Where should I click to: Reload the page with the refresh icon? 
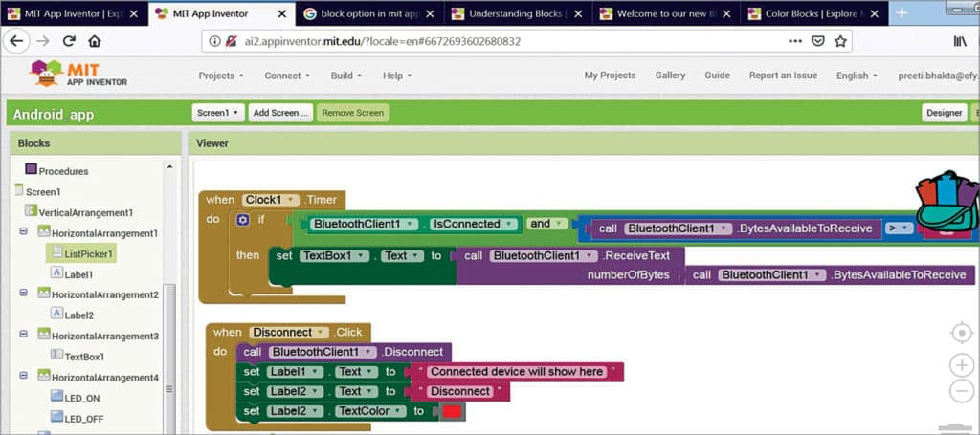click(69, 41)
